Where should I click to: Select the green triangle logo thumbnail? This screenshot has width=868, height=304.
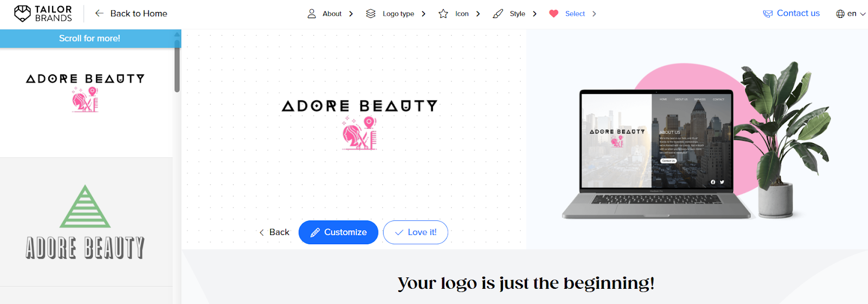coord(86,221)
